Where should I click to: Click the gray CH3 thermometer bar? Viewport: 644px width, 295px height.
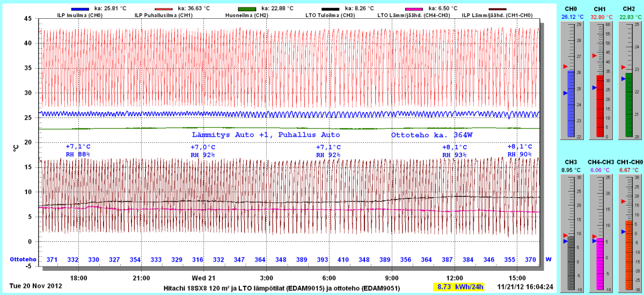[x=571, y=263]
